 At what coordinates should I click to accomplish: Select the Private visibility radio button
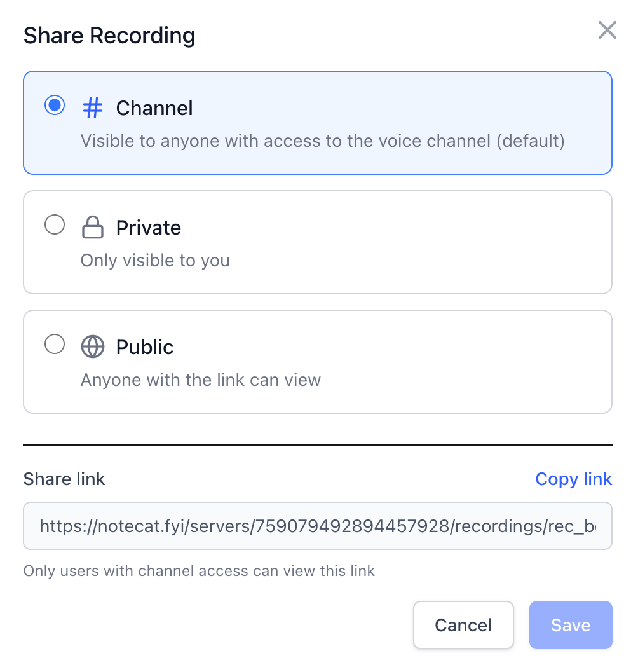click(x=55, y=224)
